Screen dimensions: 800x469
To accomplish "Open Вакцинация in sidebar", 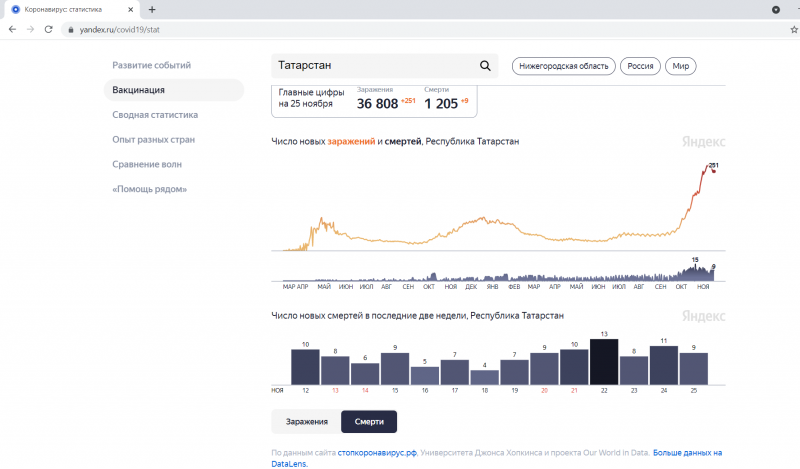I will point(173,90).
